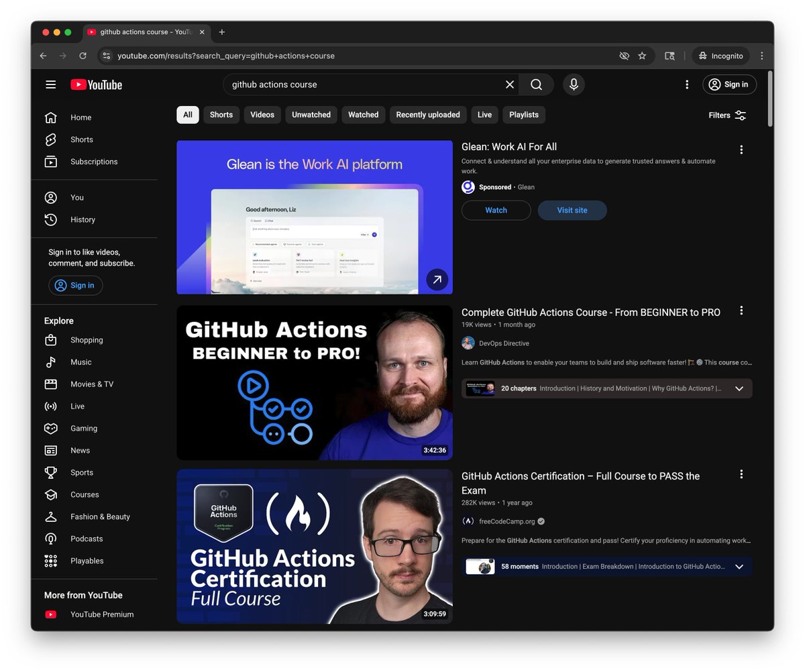Click Sign in button in sidebar

(75, 286)
